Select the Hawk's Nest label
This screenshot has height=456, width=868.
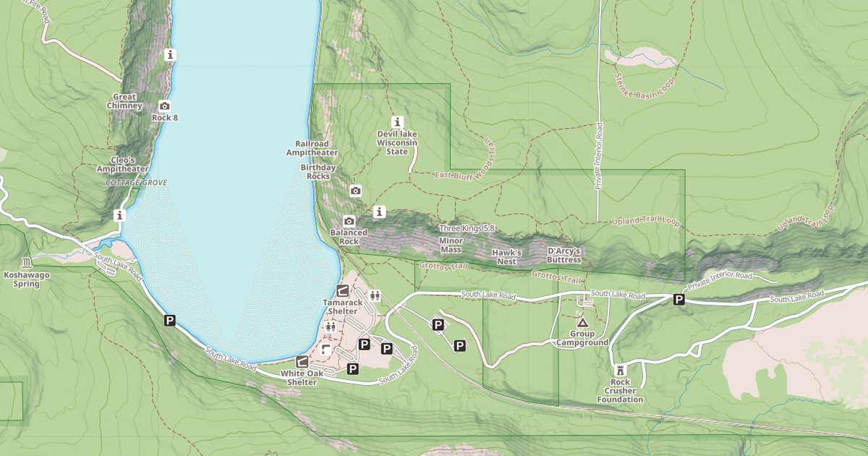point(507,257)
